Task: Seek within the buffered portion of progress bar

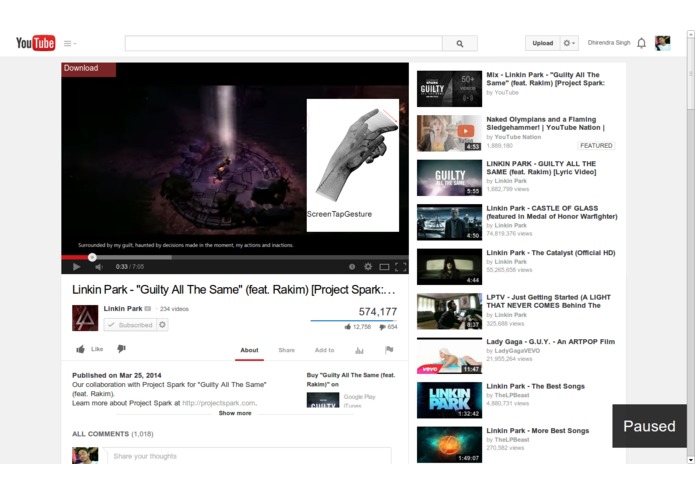Action: point(134,257)
